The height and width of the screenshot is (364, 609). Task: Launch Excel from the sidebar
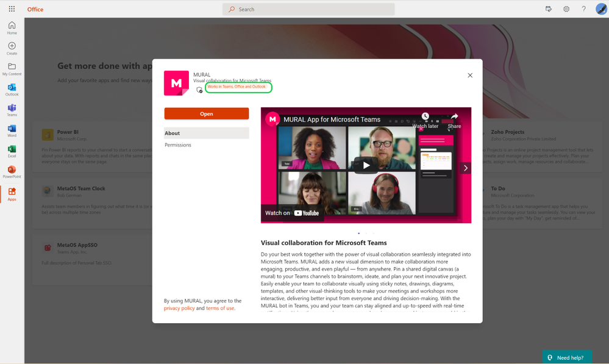(x=12, y=151)
